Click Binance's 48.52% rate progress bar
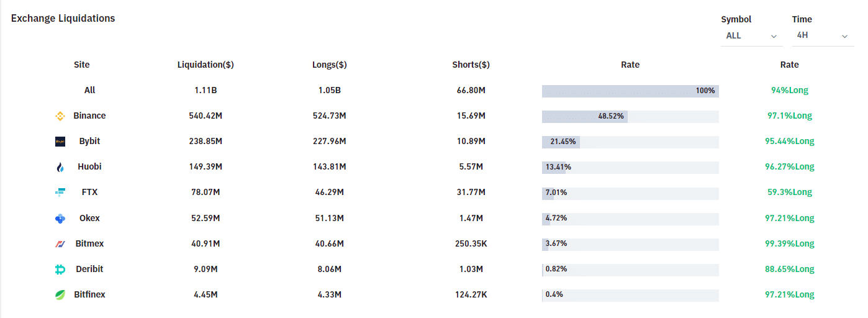This screenshot has height=318, width=868. point(584,116)
